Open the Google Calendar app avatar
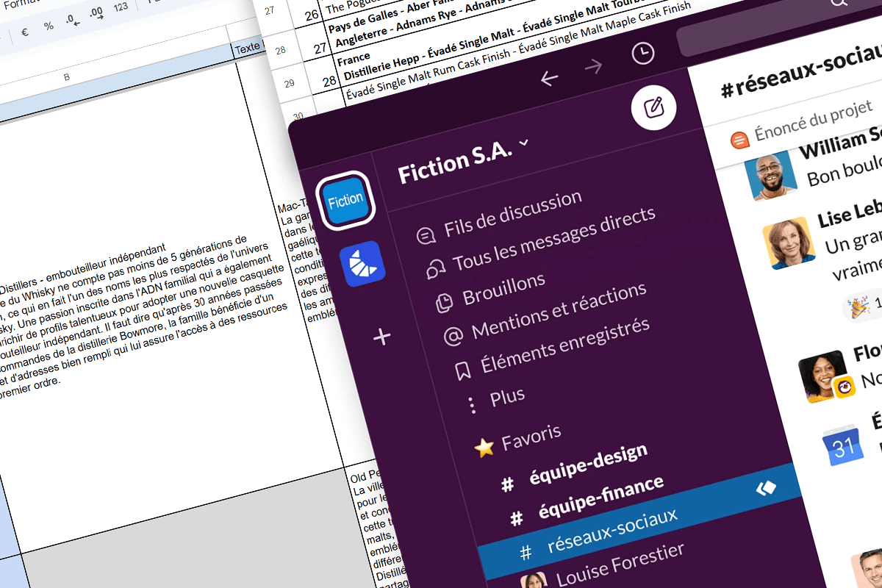The width and height of the screenshot is (882, 588). [x=844, y=445]
